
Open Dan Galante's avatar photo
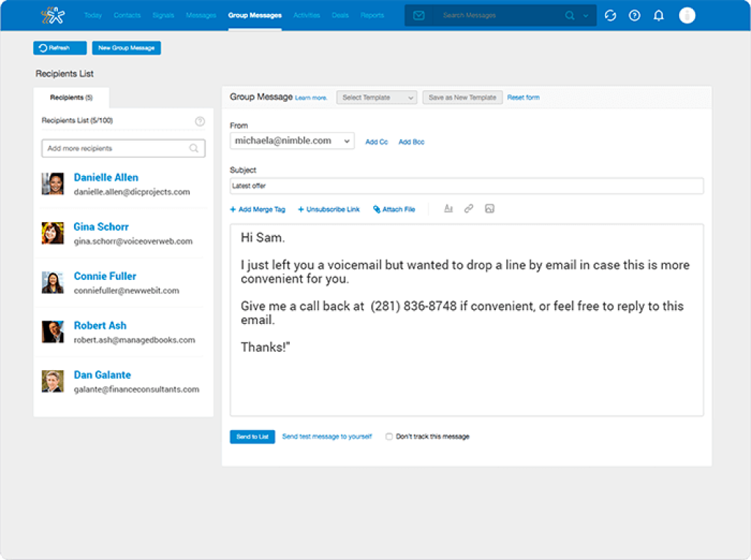[53, 381]
